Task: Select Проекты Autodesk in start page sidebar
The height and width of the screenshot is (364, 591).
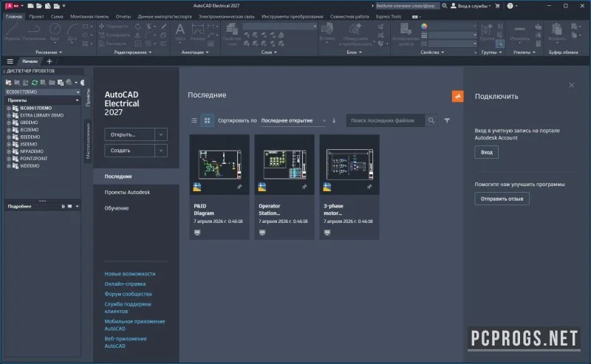Action: (127, 192)
